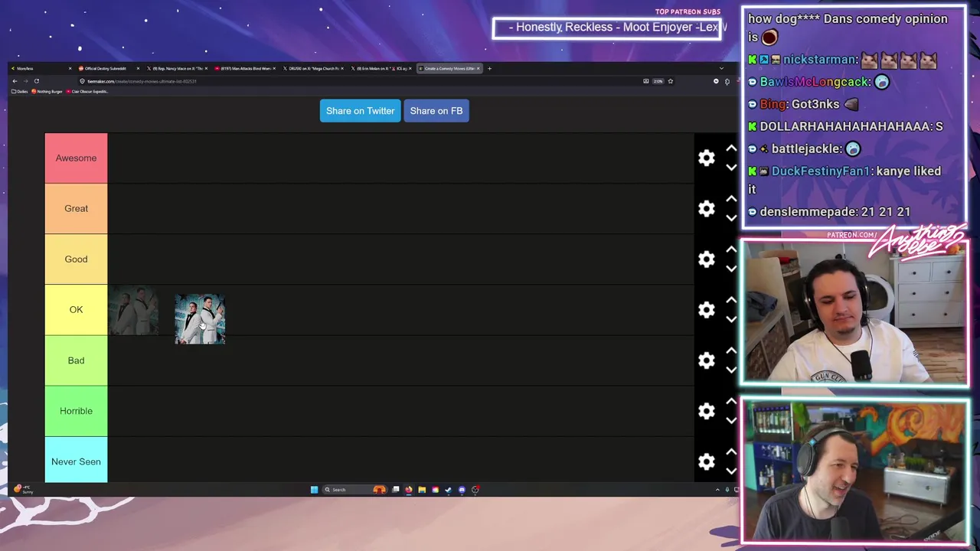Open the Nothing Burger bookmark
The image size is (980, 551).
47,91
